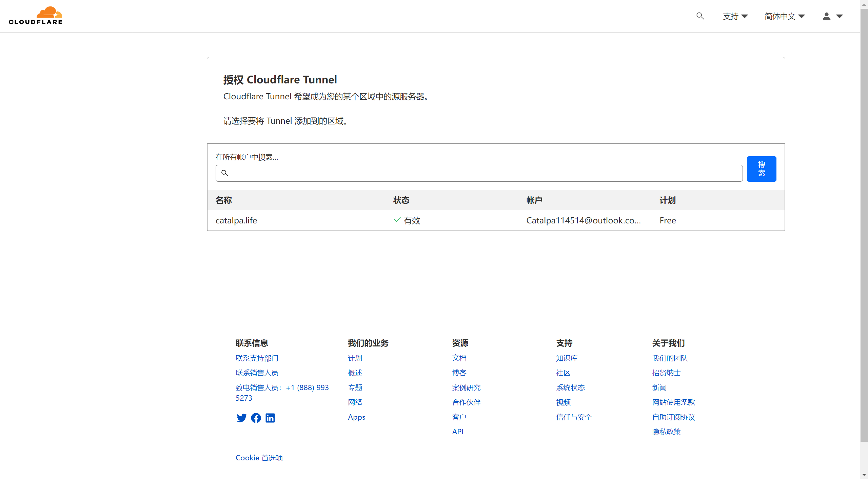
Task: Open the 联系销售人员 link
Action: coord(257,373)
